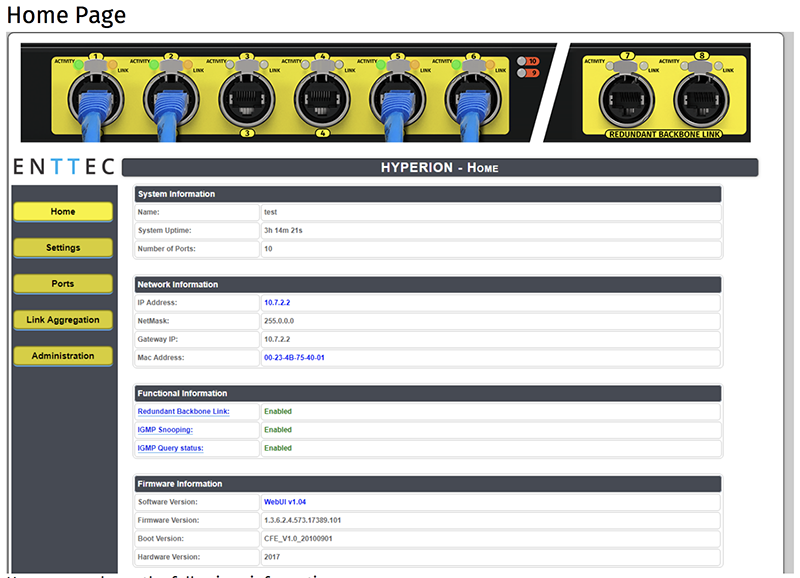800x578 pixels.
Task: Open the Home sidebar menu item
Action: tap(63, 212)
